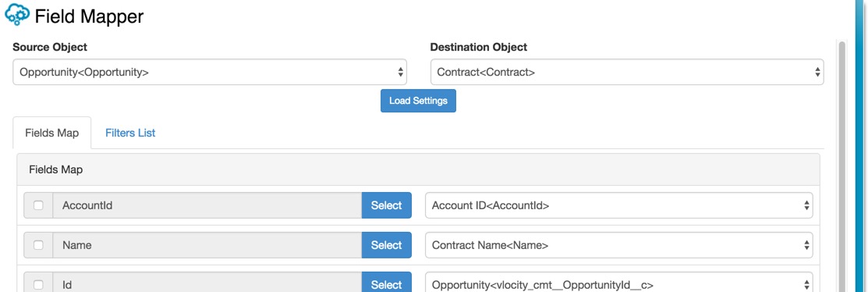Click the vertical scrollbar on the right
Screen dimensions: 868x292
tap(842, 166)
